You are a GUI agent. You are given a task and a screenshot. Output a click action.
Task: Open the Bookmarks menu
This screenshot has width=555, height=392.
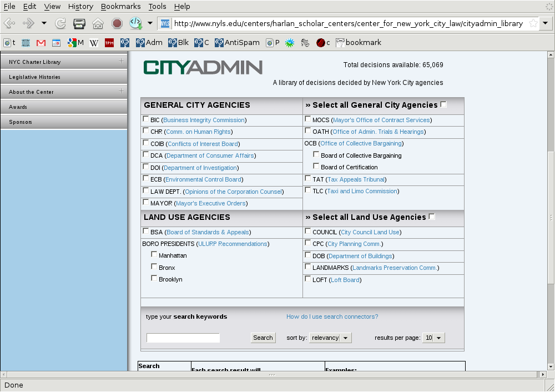[x=120, y=6]
